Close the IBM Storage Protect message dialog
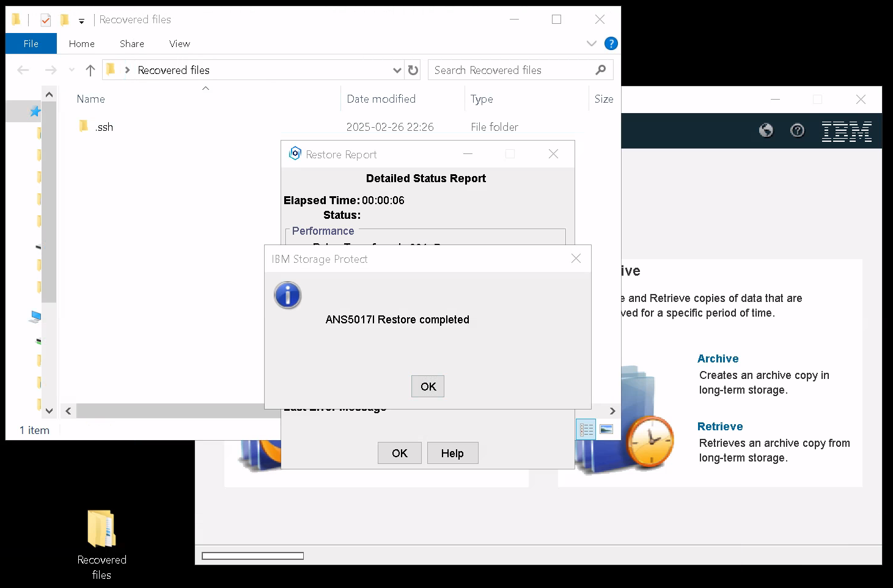The image size is (893, 588). tap(576, 259)
